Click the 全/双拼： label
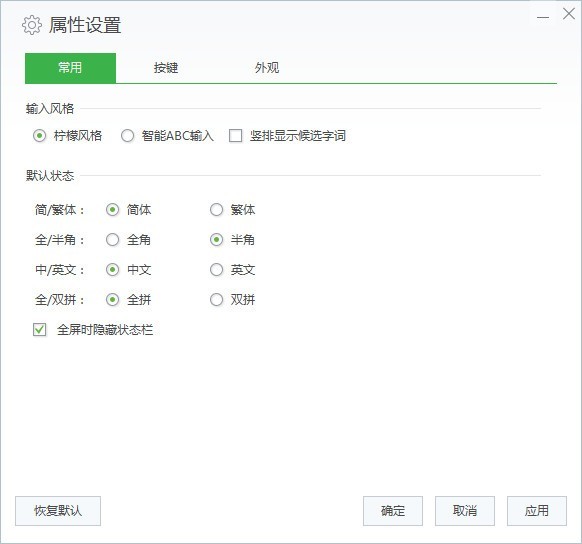Image resolution: width=582 pixels, height=544 pixels. coord(60,299)
